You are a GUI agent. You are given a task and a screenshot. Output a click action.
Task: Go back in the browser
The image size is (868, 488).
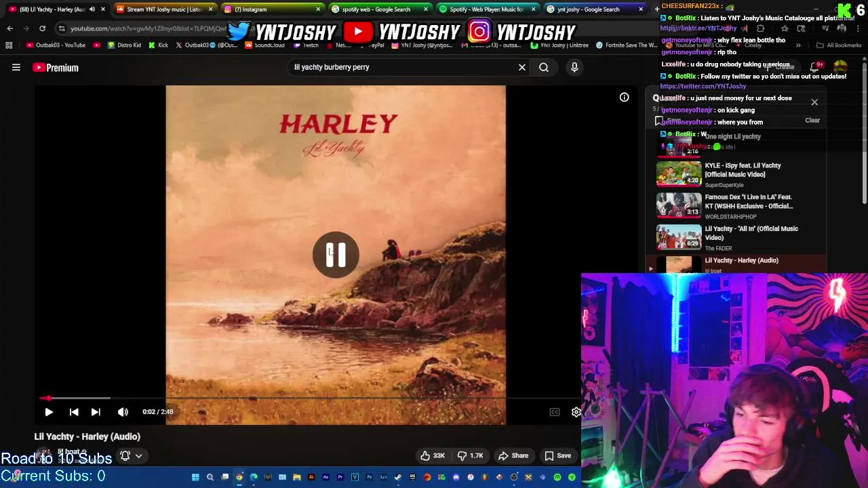pyautogui.click(x=9, y=28)
